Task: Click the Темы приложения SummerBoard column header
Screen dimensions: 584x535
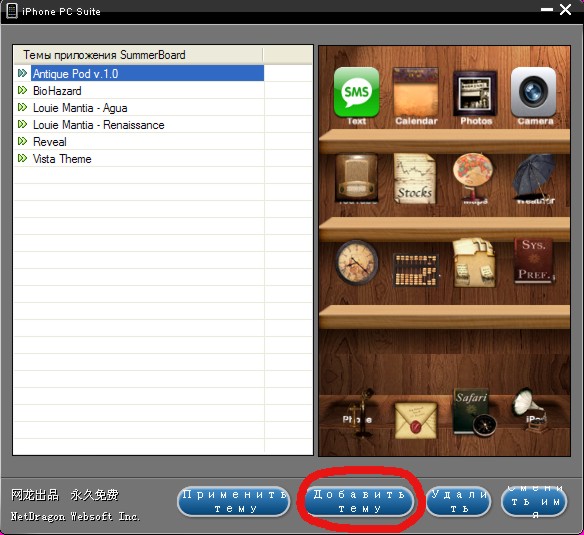Action: point(138,55)
